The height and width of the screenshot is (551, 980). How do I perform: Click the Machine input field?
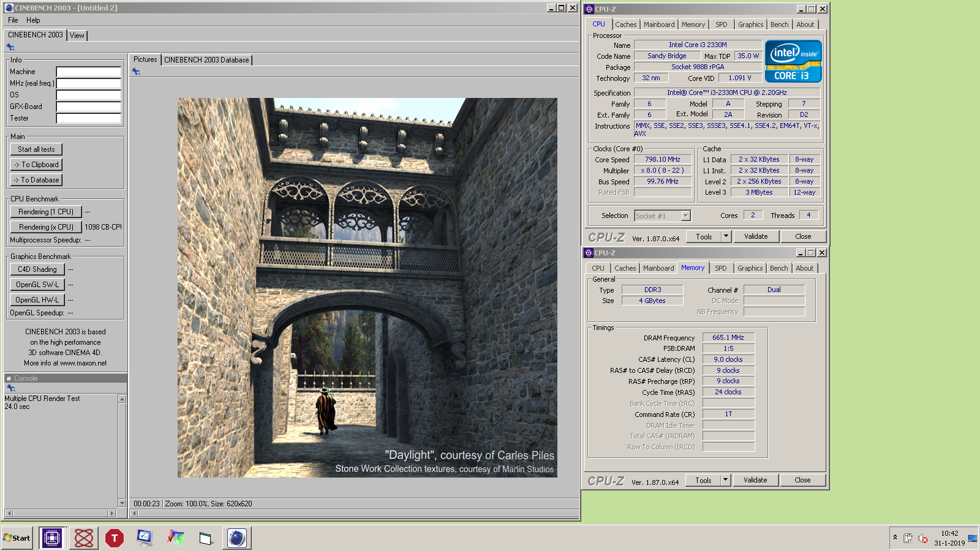pos(89,72)
